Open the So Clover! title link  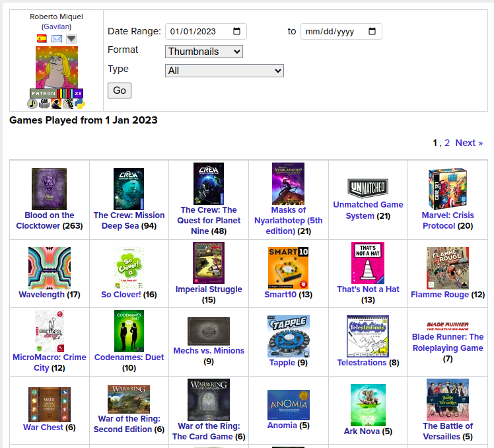pyautogui.click(x=121, y=295)
